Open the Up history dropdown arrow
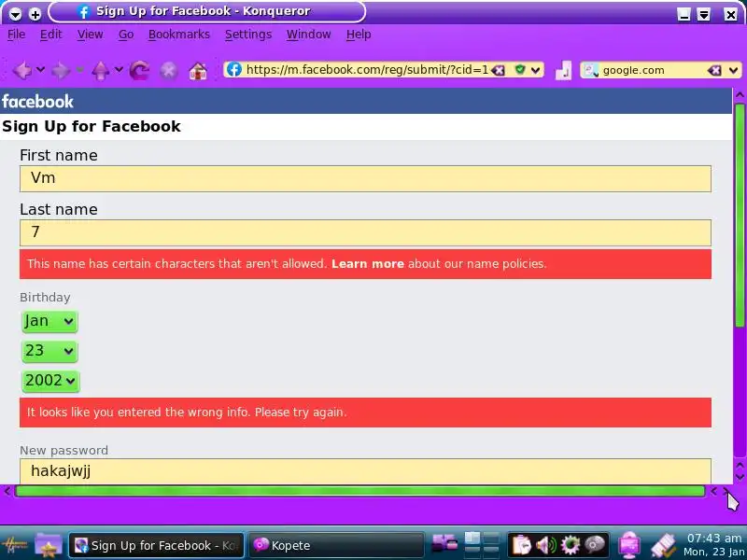The height and width of the screenshot is (560, 747). (x=119, y=70)
